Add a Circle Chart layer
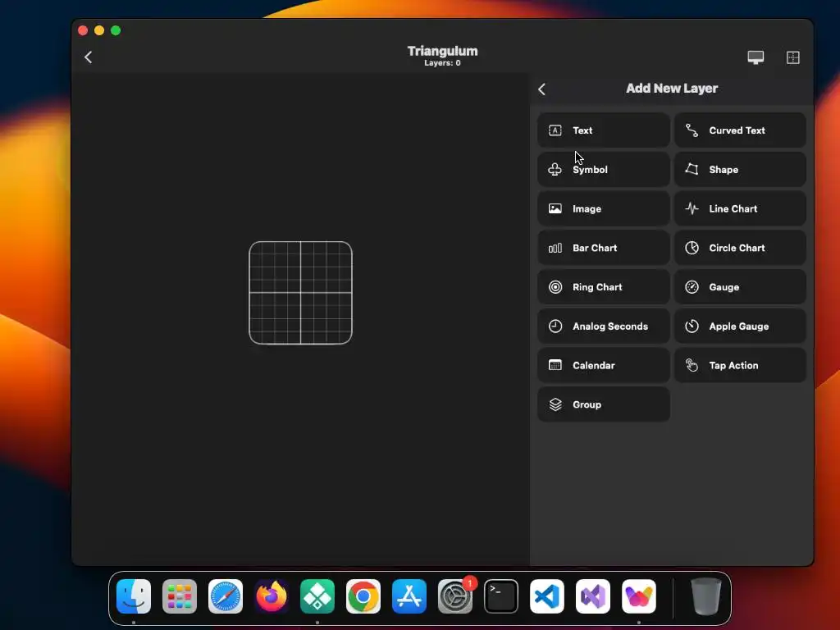 pos(740,248)
